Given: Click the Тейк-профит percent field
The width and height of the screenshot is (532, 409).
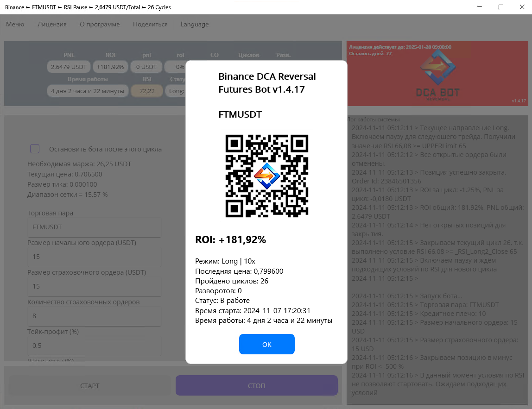Looking at the screenshot, I should point(94,346).
